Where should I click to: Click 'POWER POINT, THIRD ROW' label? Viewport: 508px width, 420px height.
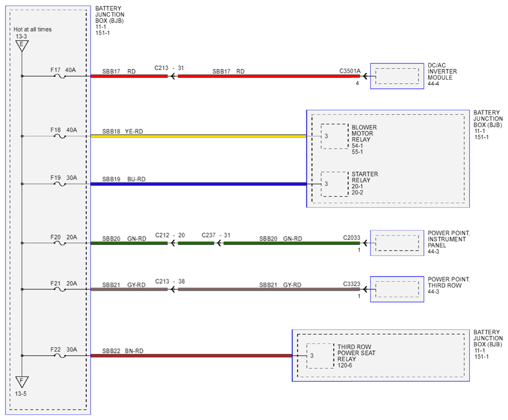click(x=449, y=283)
